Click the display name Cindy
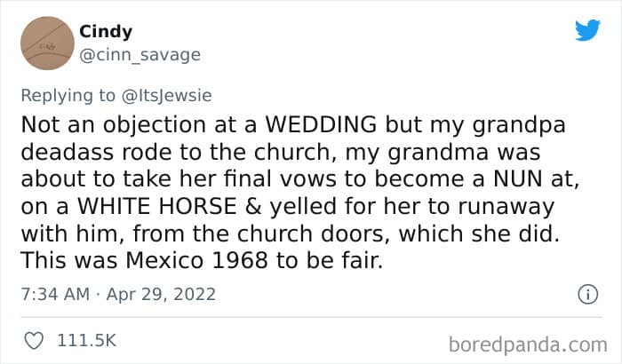This screenshot has width=622, height=364. point(106,32)
